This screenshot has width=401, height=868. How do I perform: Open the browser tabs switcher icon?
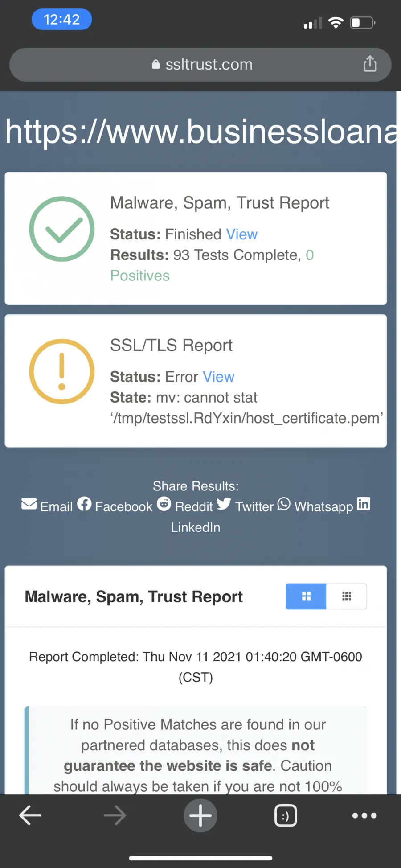[x=286, y=815]
